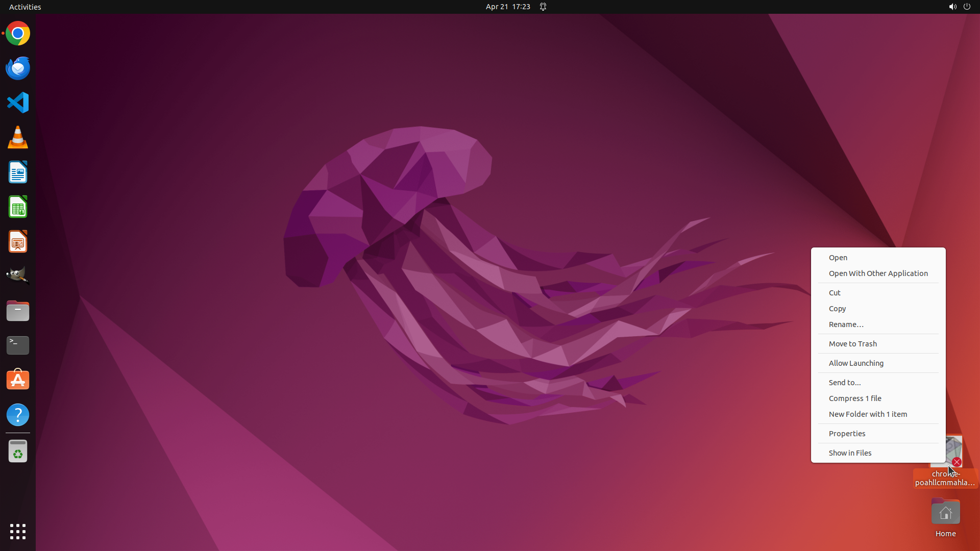Launch Thunderbird mail from the dock
This screenshot has width=980, height=551.
(18, 68)
